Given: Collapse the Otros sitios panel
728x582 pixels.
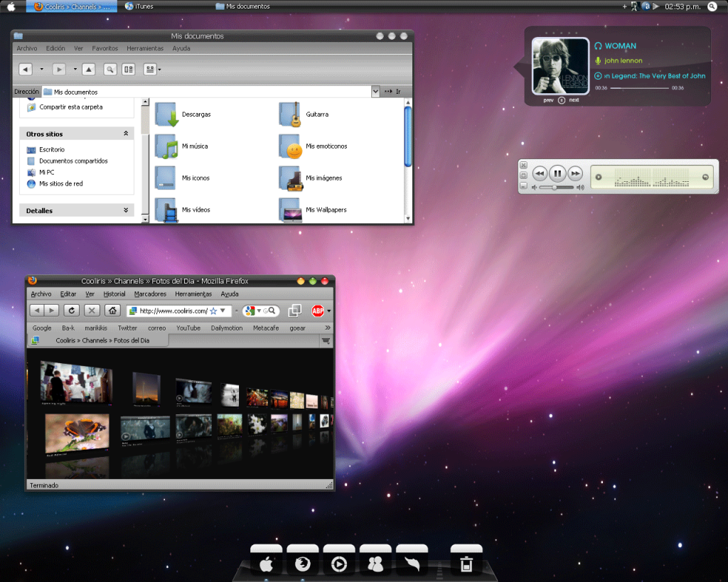Looking at the screenshot, I should (x=126, y=134).
